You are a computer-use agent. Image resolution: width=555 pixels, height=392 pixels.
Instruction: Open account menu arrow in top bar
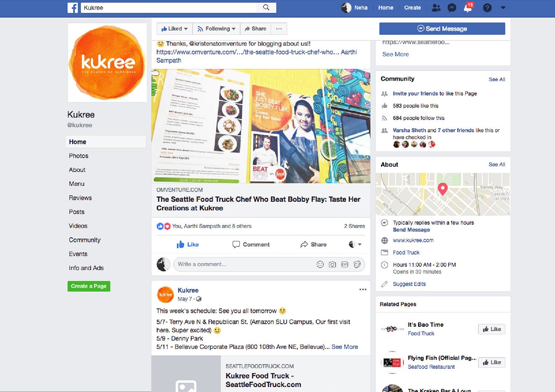click(503, 7)
